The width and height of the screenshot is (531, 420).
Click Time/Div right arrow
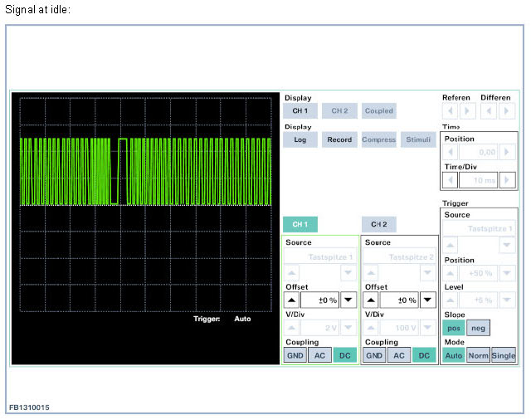tap(508, 180)
